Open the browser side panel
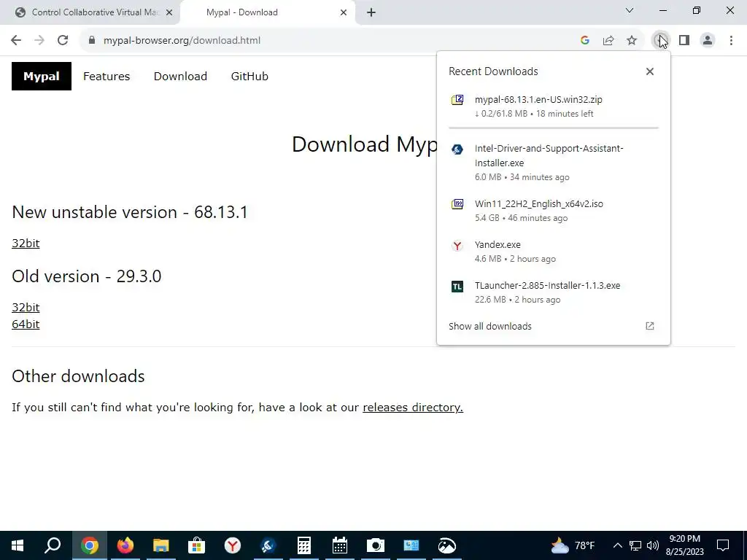 click(x=684, y=41)
